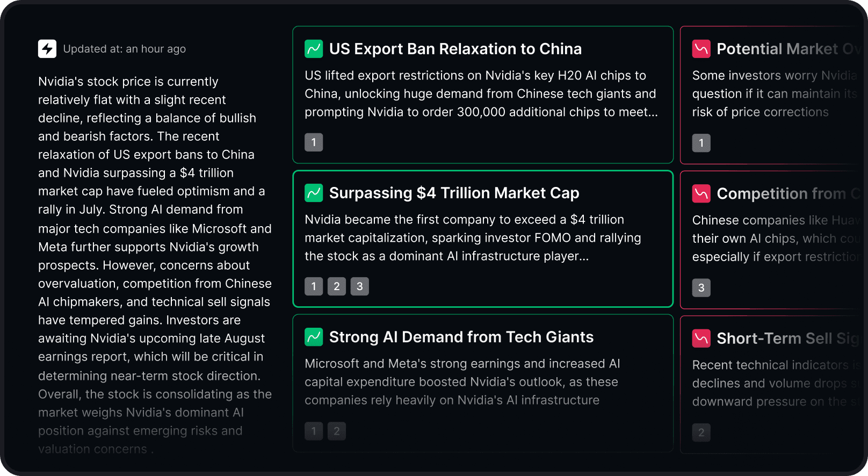Open source 2 under Strong AI Demand card
Image resolution: width=868 pixels, height=476 pixels.
tap(337, 431)
